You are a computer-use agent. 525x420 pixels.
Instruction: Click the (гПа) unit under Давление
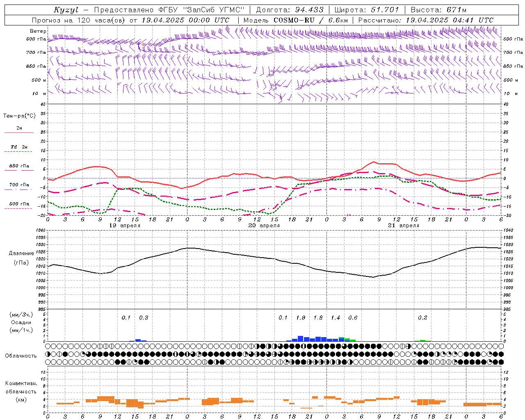tap(21, 263)
